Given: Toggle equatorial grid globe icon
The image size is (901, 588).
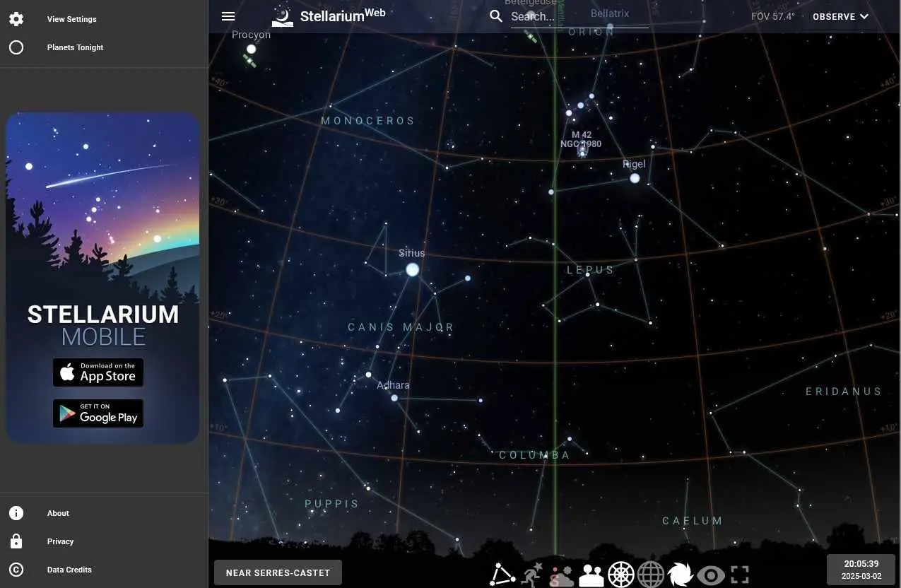Looking at the screenshot, I should click(x=651, y=575).
